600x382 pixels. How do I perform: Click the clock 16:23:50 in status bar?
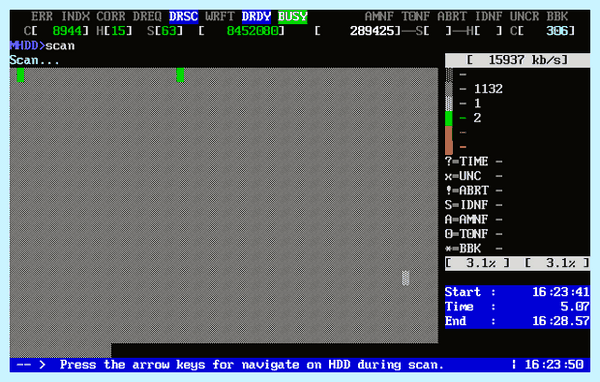click(554, 365)
